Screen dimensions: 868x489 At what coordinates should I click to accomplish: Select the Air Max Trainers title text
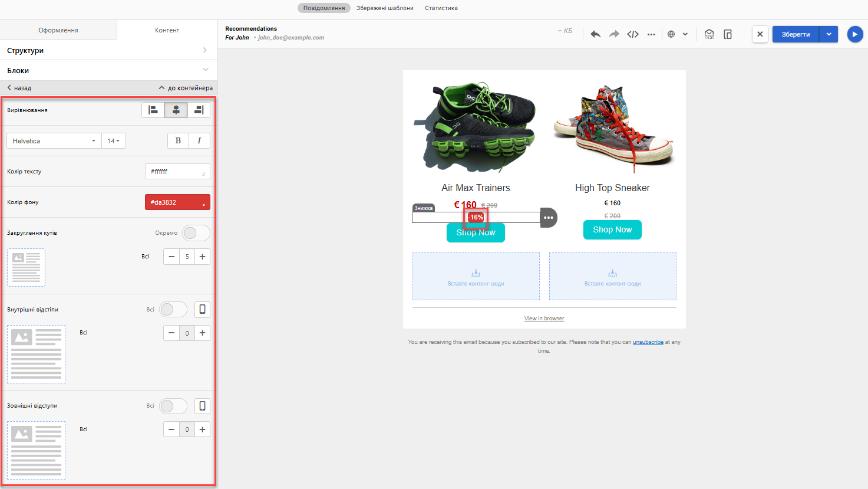(476, 188)
